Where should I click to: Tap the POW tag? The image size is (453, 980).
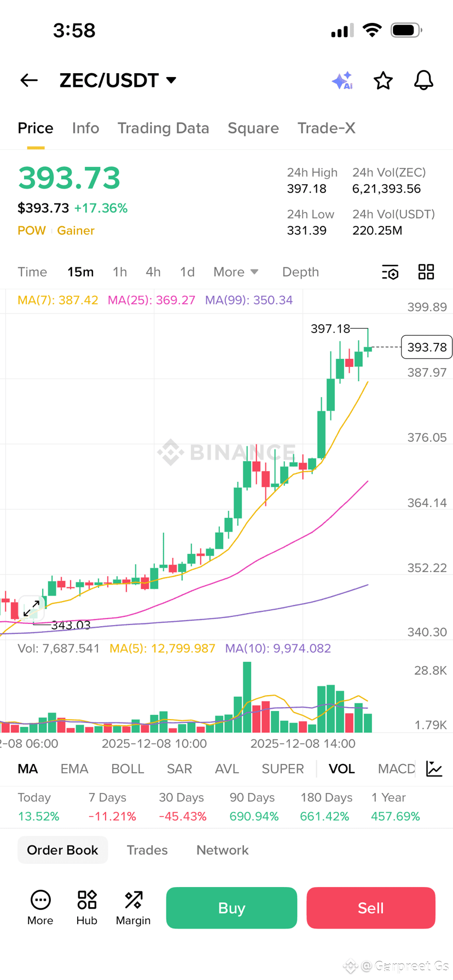tap(32, 230)
